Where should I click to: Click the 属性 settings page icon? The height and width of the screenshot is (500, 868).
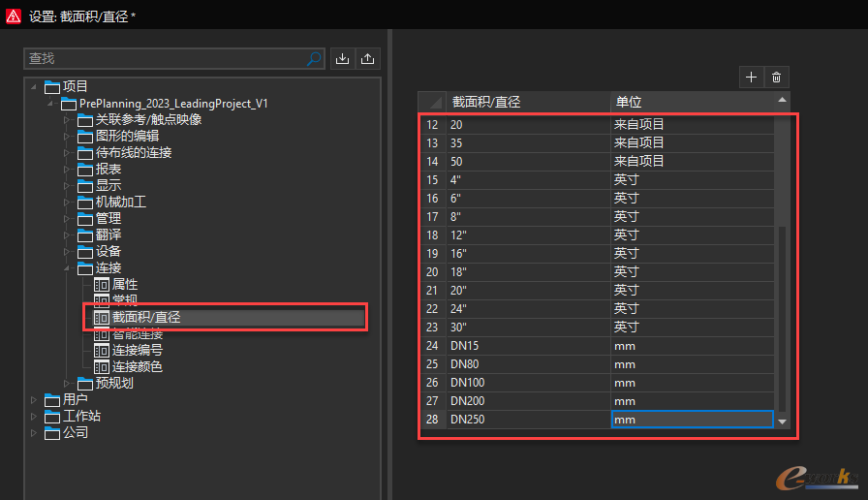102,285
